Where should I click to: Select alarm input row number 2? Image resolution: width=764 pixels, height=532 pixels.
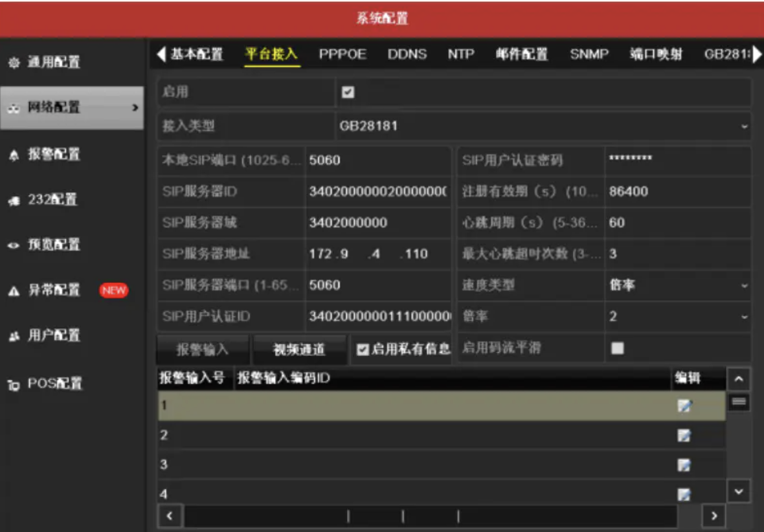(x=442, y=436)
